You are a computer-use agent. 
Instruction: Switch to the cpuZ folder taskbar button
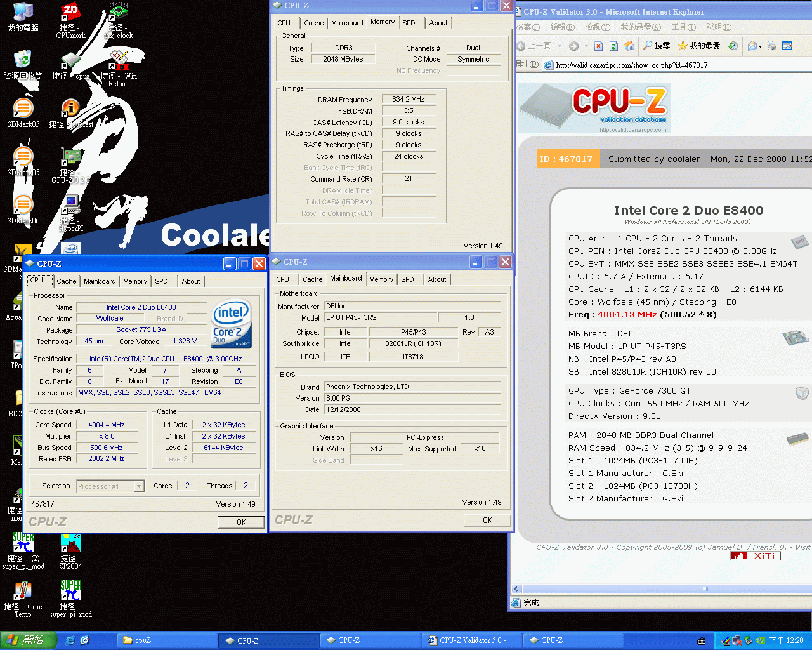(x=167, y=640)
